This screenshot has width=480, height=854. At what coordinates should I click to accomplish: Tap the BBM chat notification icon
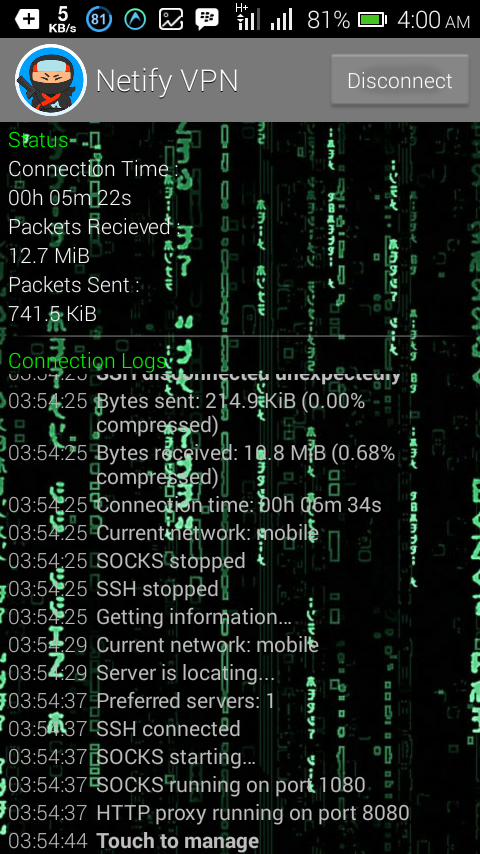pyautogui.click(x=206, y=20)
